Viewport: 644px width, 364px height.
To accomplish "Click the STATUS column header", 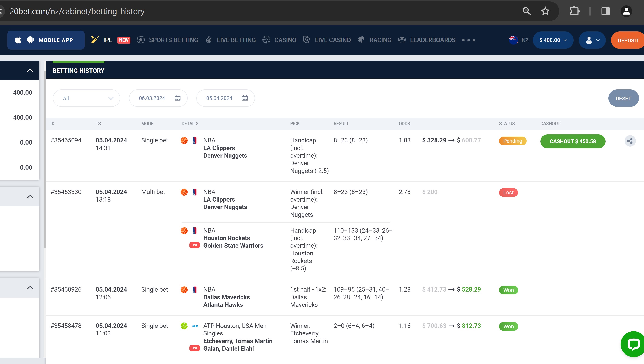I will 507,124.
